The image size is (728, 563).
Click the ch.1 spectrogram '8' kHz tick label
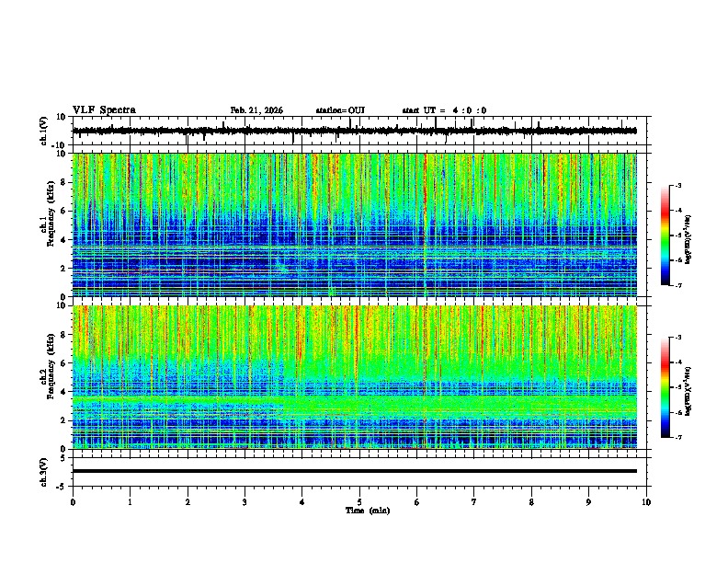(x=63, y=182)
